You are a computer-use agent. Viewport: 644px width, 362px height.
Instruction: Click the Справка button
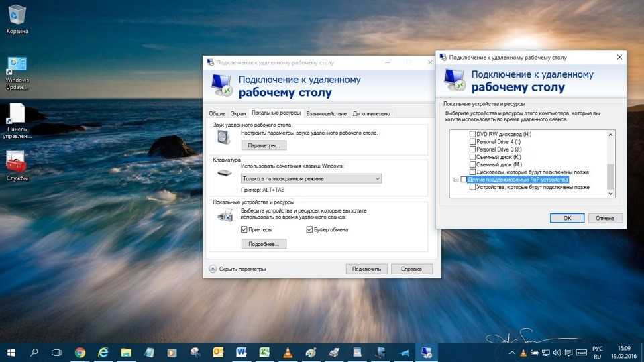pos(411,269)
